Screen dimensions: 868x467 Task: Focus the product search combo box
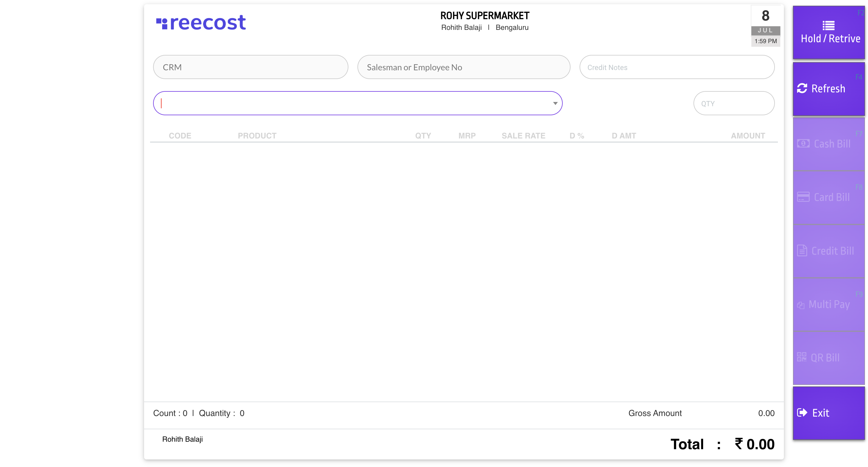(x=351, y=103)
